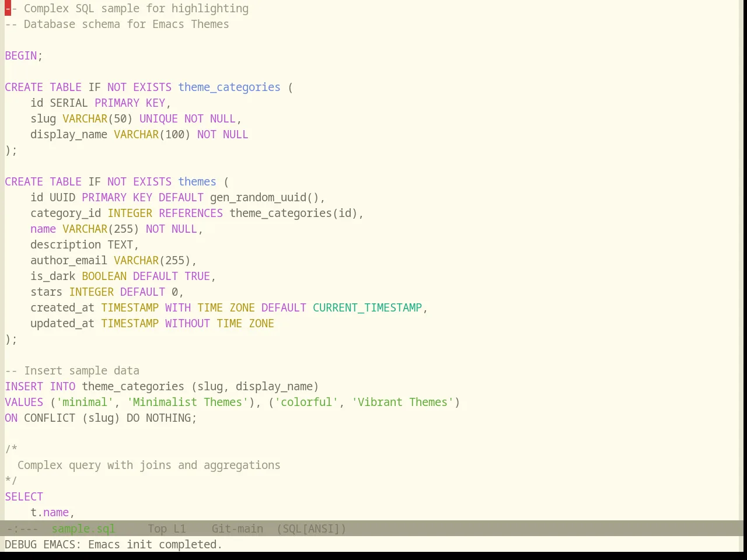Image resolution: width=747 pixels, height=560 pixels.
Task: Click the SQL[ANSI] major mode indicator
Action: 311,528
